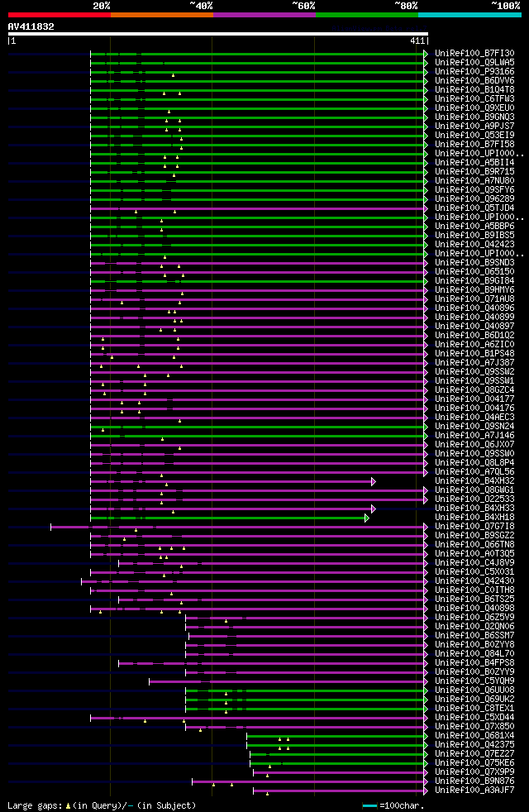Open hit UniRef100_Q66TN8
The height and width of the screenshot is (812, 529).
(x=474, y=545)
